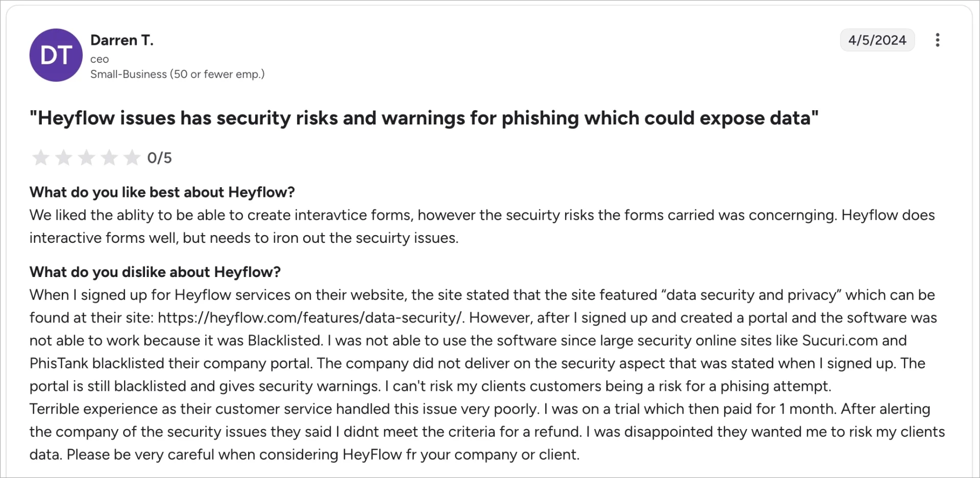Click the fourth rating star
This screenshot has width=980, height=478.
point(109,158)
